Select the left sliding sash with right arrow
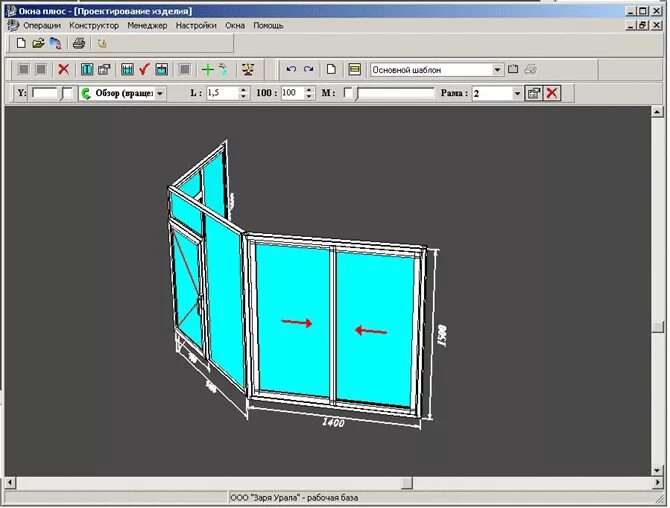This screenshot has width=670, height=508. coord(294,320)
